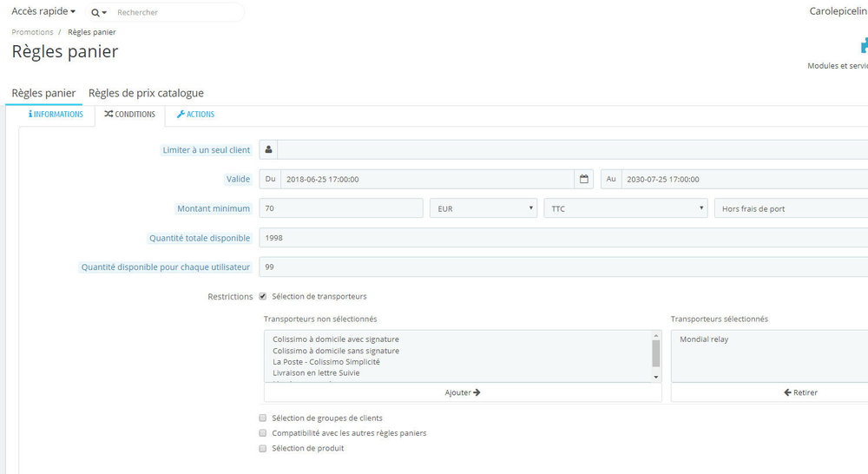Open the Hors frais de port dropdown
Screen dimensions: 868x474
click(792, 208)
